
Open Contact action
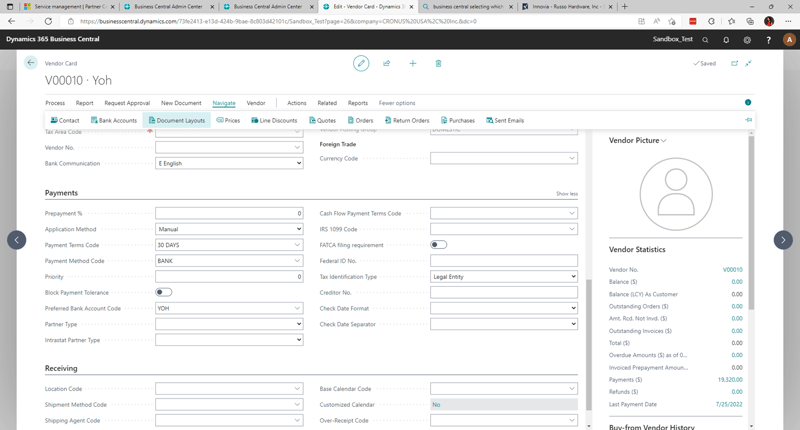(x=65, y=120)
